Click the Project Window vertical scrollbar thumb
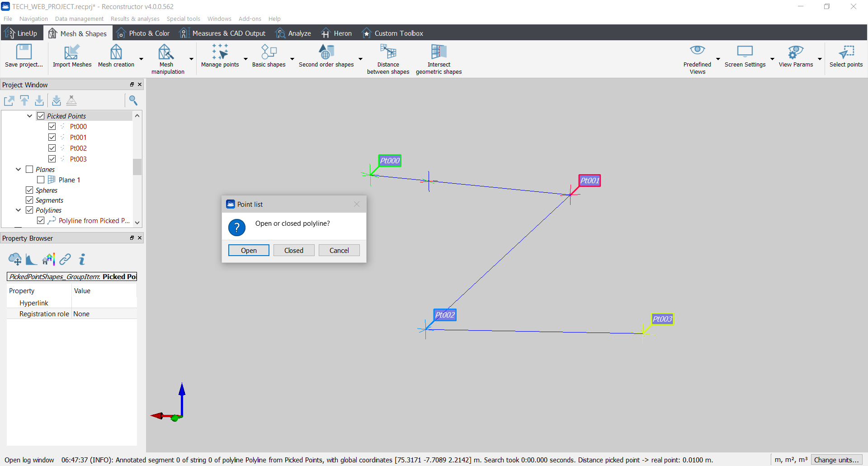868x466 pixels. (x=137, y=166)
